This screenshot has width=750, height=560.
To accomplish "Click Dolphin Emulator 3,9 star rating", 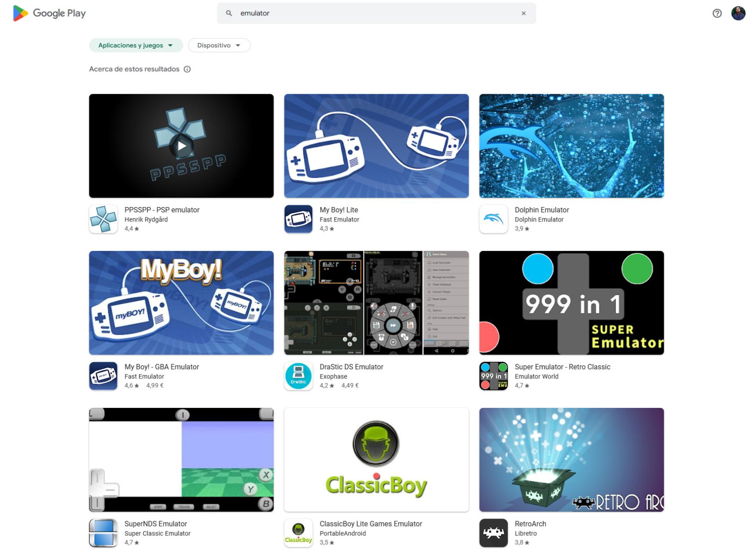I will coord(522,229).
